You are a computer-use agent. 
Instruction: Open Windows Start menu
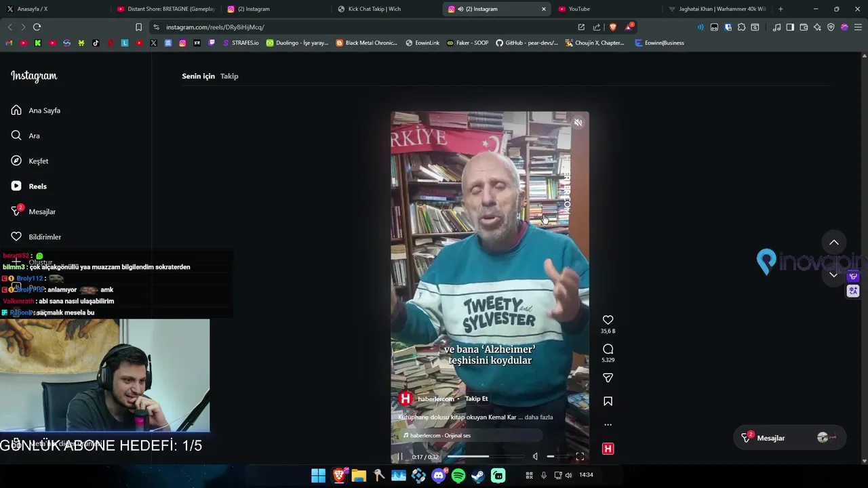[x=318, y=476]
